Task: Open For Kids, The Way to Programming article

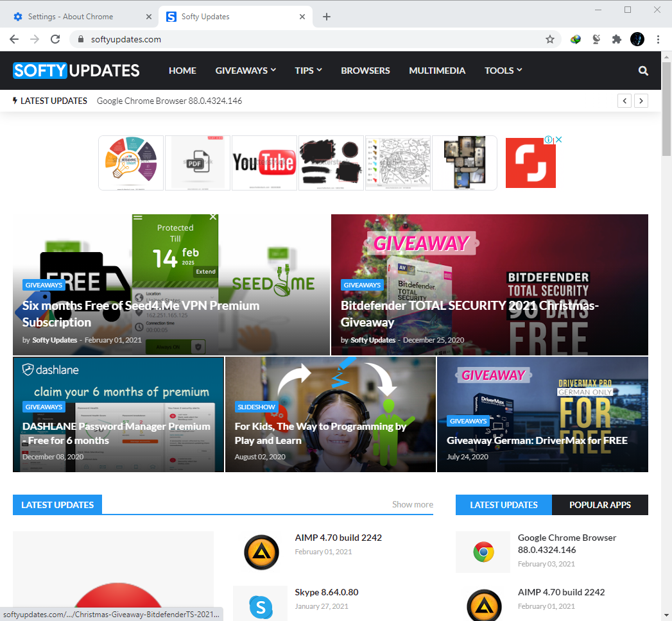Action: 320,434
